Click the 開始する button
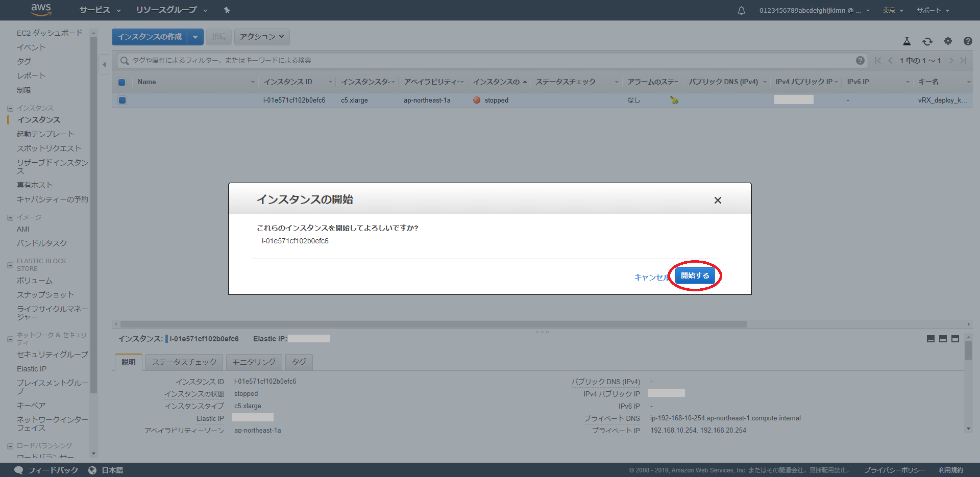This screenshot has width=980, height=477. click(x=695, y=275)
